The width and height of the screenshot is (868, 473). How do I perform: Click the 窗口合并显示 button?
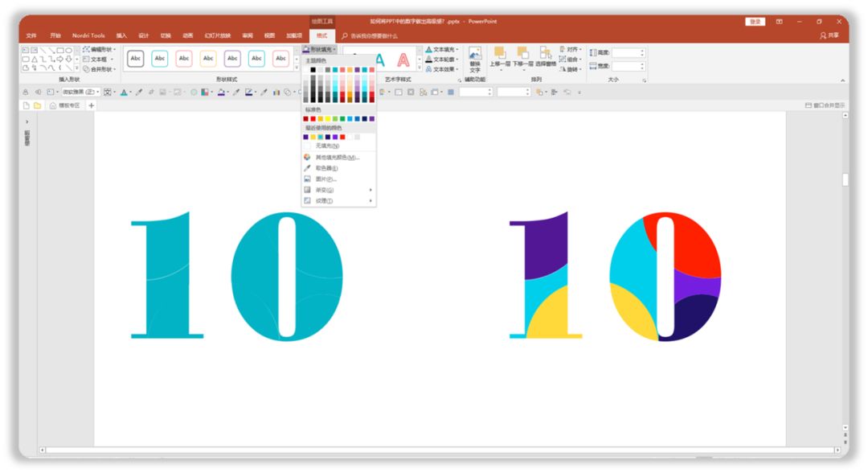825,105
